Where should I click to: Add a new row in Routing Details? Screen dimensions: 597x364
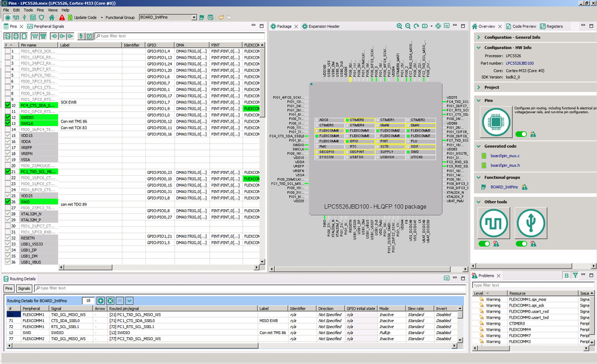point(100,301)
